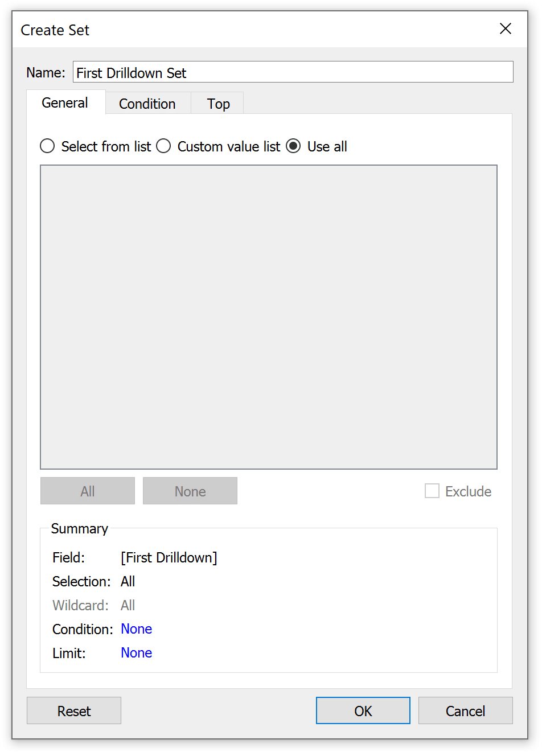
Task: Click the None button under the list
Action: (190, 491)
